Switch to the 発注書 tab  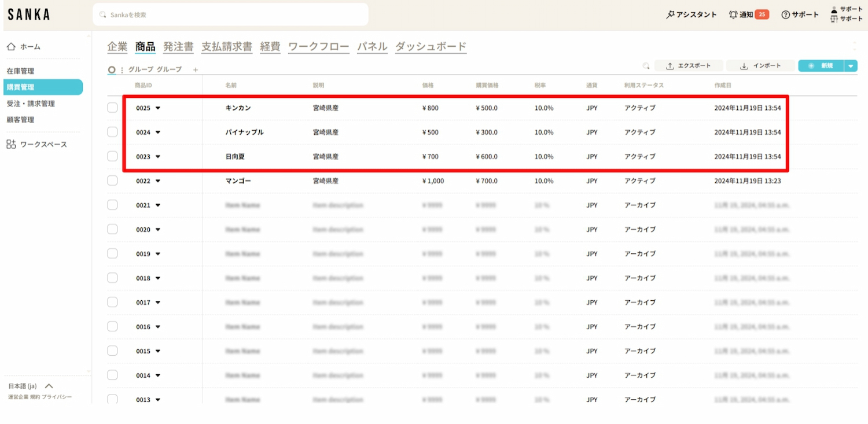(x=178, y=47)
